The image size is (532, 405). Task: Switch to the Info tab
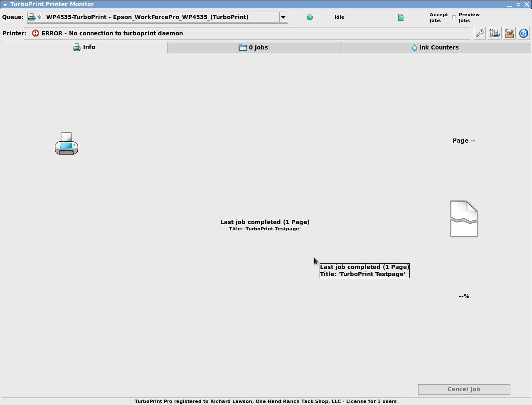point(84,47)
